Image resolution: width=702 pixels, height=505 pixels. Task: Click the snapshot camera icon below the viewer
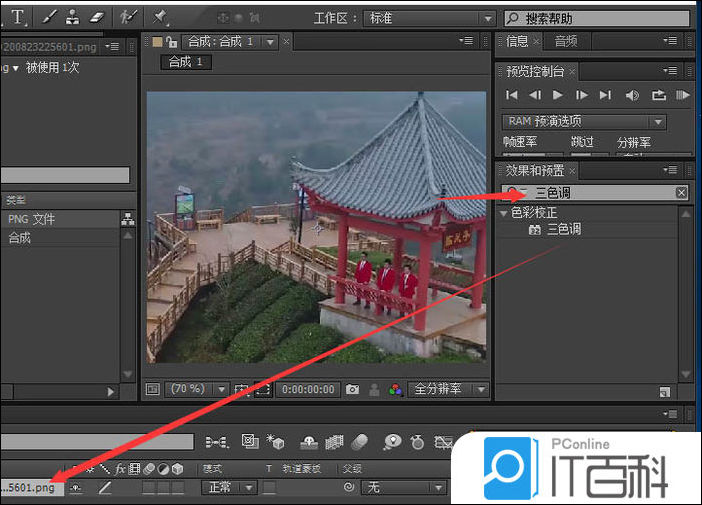coord(352,389)
